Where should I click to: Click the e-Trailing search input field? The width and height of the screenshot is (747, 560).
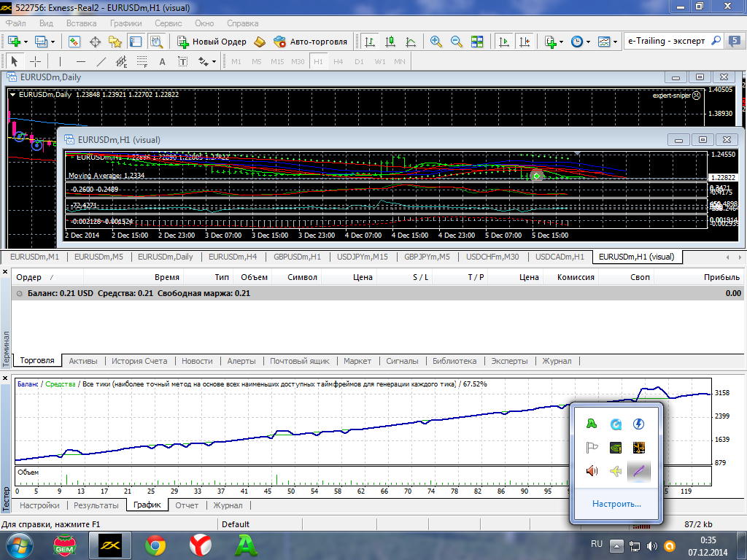(x=667, y=42)
